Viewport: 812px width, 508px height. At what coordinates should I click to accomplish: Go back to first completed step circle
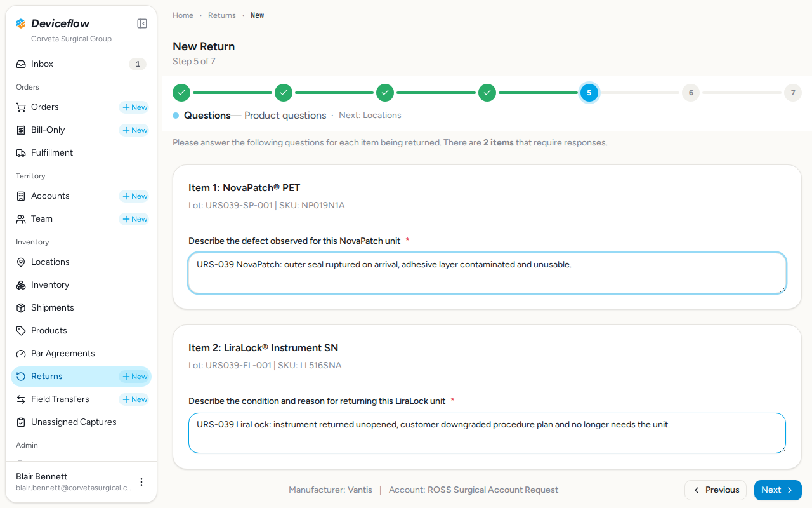pyautogui.click(x=181, y=93)
